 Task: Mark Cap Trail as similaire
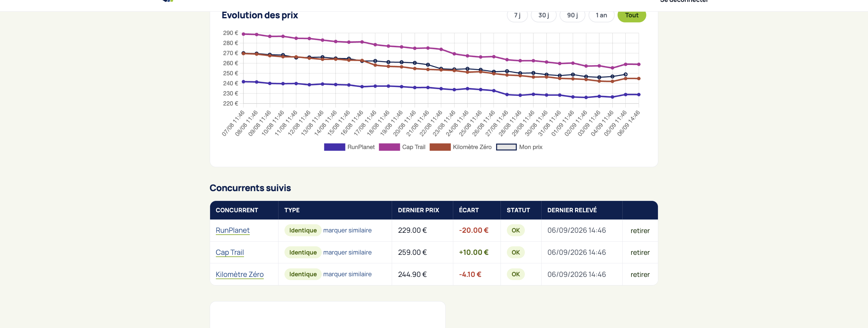pos(347,252)
